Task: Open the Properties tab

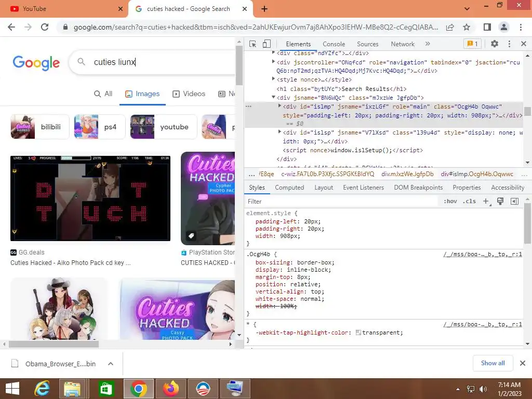Action: click(x=467, y=188)
